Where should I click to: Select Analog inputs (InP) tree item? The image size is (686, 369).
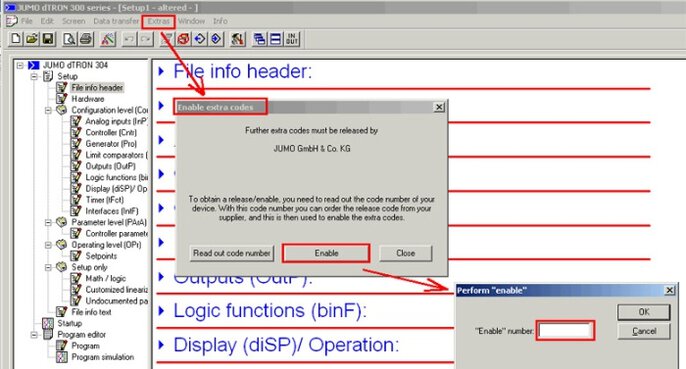117,121
